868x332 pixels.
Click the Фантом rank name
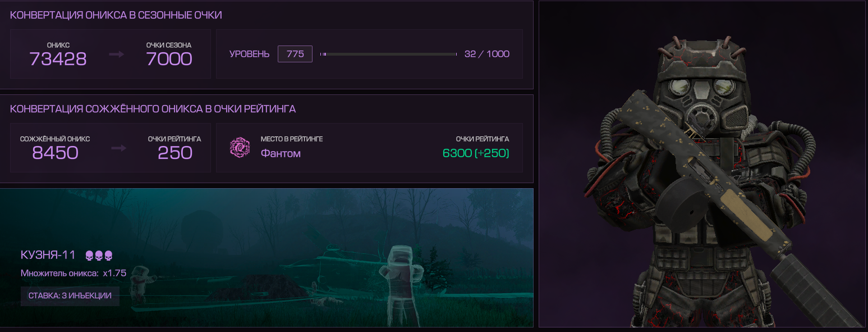coord(281,153)
